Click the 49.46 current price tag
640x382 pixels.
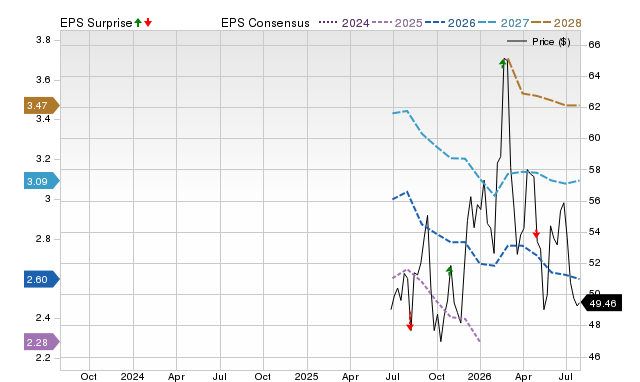601,303
